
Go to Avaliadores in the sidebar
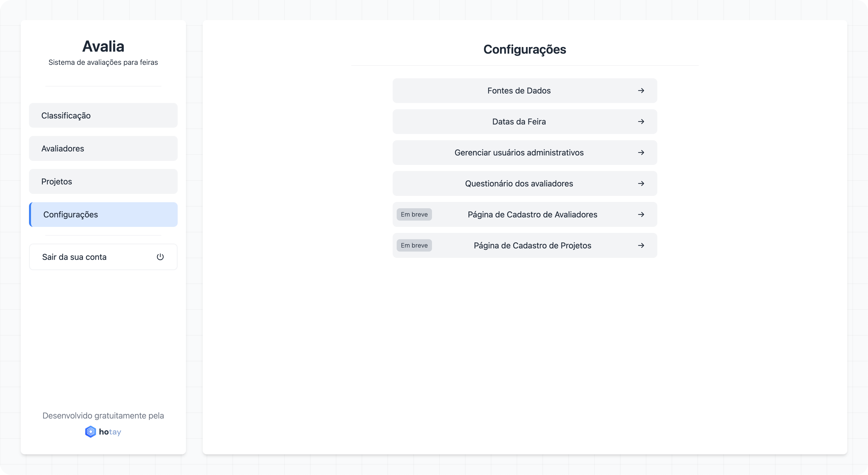(103, 149)
